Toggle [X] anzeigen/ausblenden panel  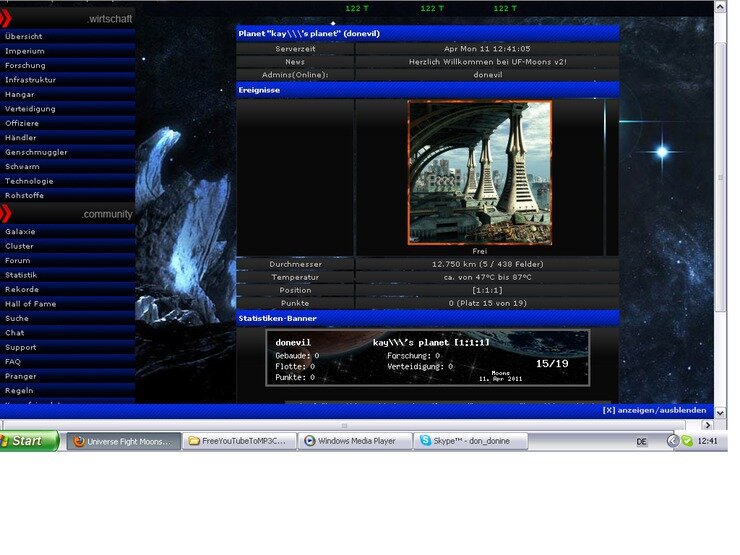pyautogui.click(x=655, y=410)
